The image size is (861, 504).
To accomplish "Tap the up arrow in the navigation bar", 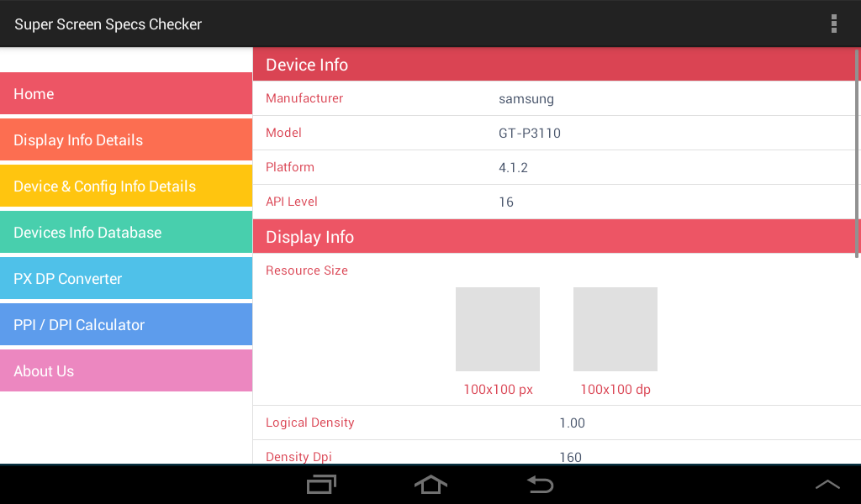I will tap(827, 484).
